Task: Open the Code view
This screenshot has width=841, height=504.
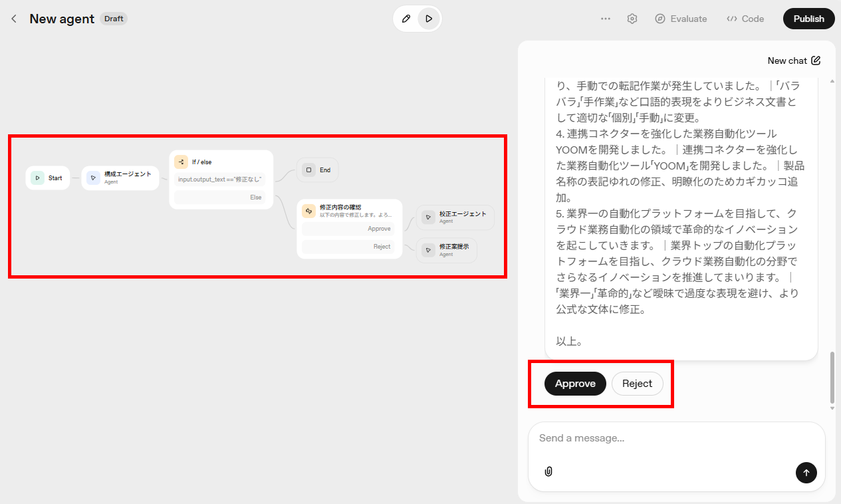Action: (745, 19)
